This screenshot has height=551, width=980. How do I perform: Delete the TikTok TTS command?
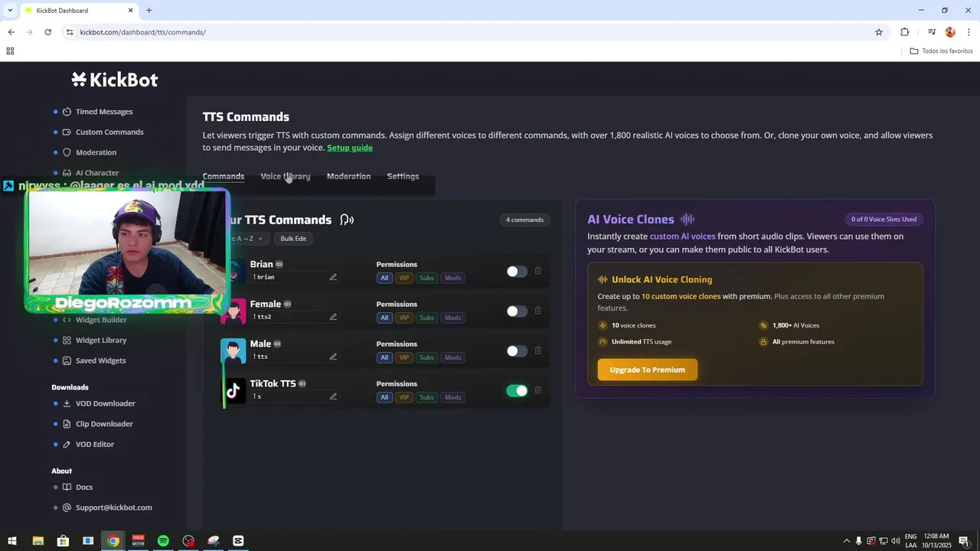(537, 390)
